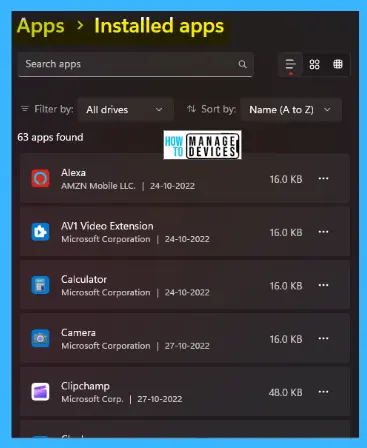This screenshot has height=448, width=367.
Task: Focus the Search apps field
Action: coord(135,64)
